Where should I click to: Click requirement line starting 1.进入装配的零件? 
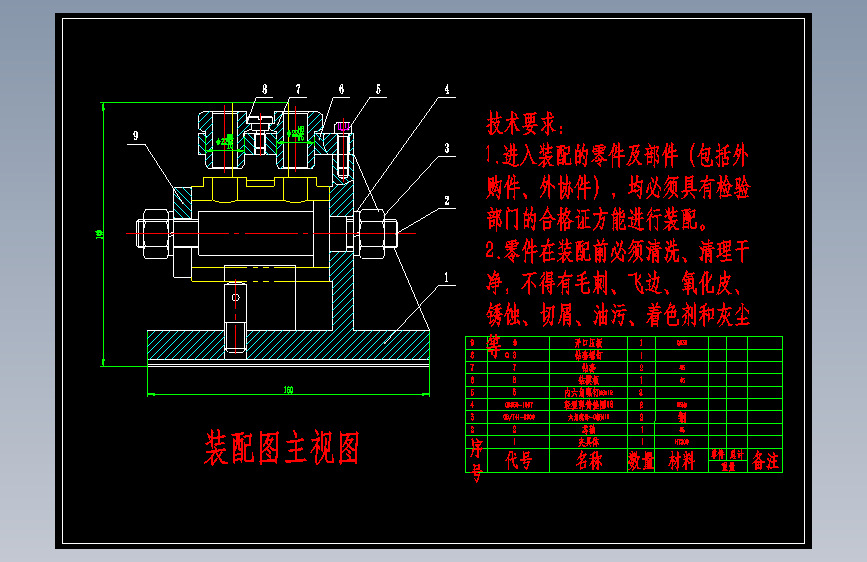pyautogui.click(x=617, y=156)
